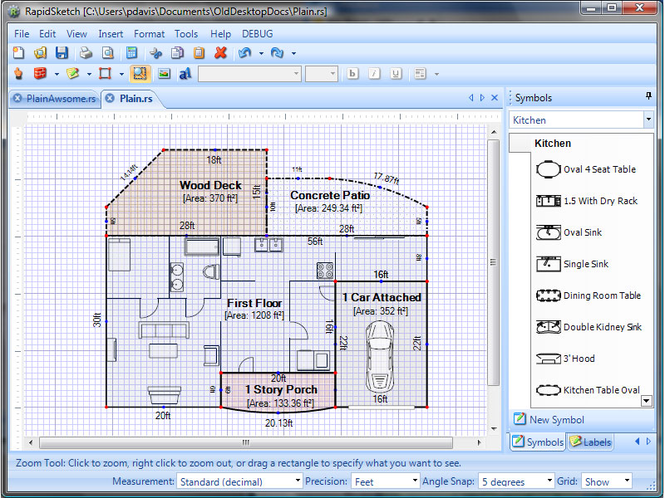The width and height of the screenshot is (665, 498).
Task: Click the Undo arrow icon
Action: pos(244,53)
